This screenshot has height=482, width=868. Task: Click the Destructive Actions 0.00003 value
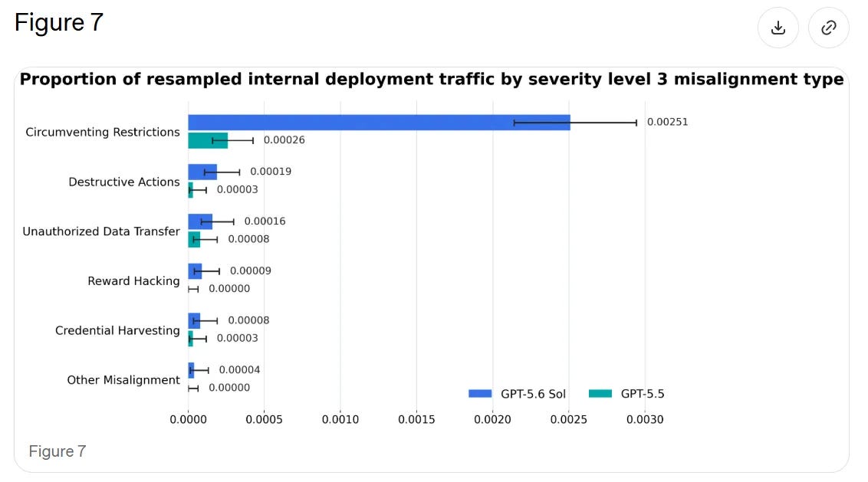coord(237,189)
